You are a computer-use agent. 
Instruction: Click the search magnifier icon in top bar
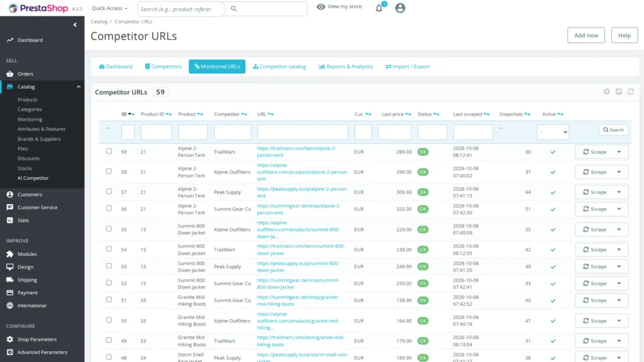click(234, 9)
